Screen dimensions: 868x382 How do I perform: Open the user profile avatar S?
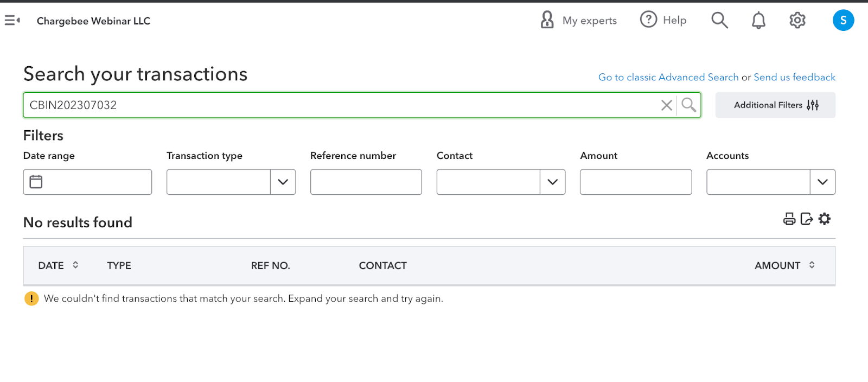click(843, 21)
